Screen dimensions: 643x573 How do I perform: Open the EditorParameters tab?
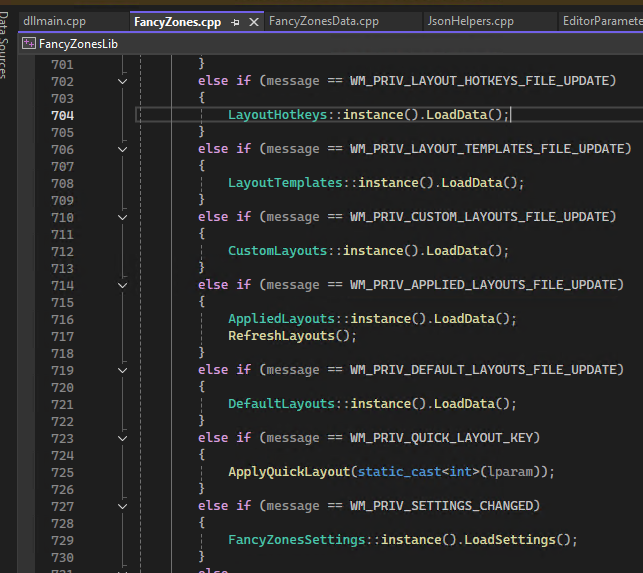(601, 21)
